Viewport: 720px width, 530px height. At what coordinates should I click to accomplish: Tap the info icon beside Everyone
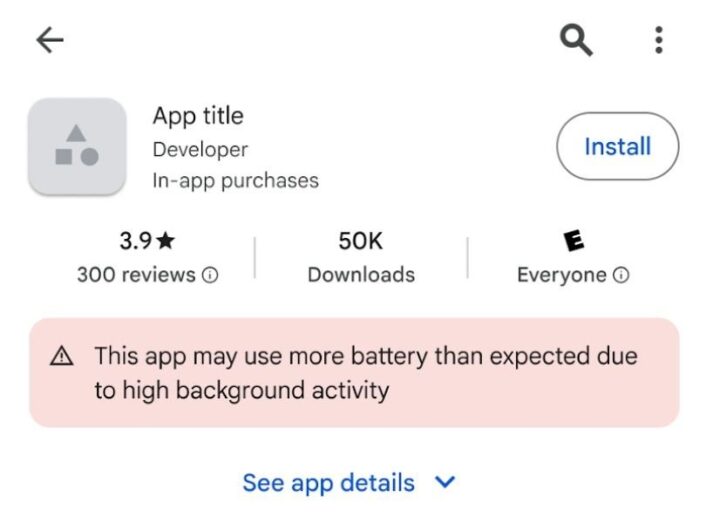pyautogui.click(x=621, y=275)
